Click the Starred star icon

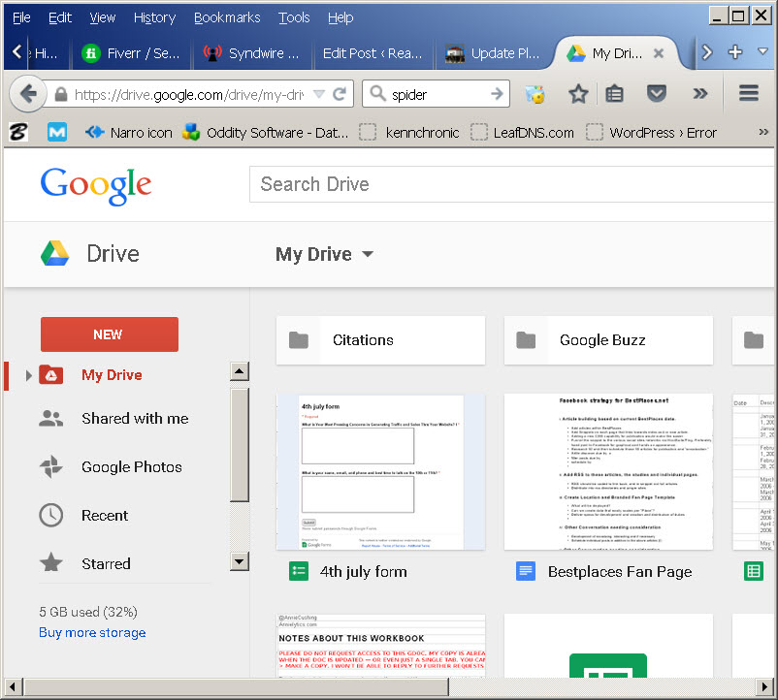pos(50,563)
